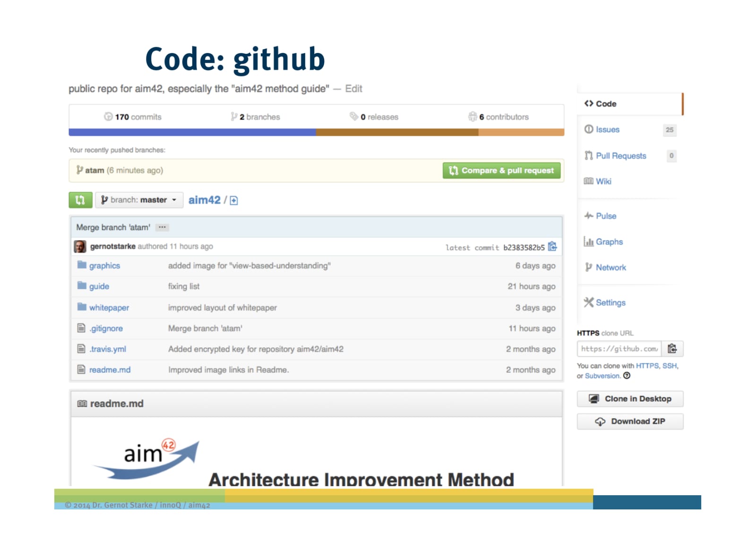756x534 pixels.
Task: Click the create new file plus icon
Action: point(234,200)
